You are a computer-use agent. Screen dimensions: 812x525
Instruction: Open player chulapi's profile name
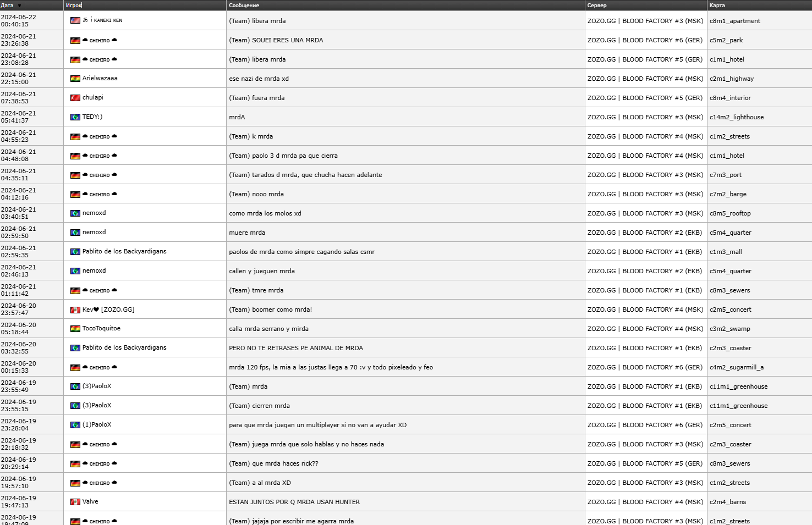click(92, 97)
